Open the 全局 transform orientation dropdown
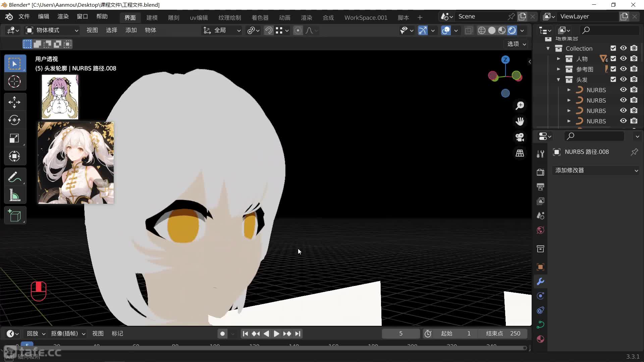The width and height of the screenshot is (644, 362). point(222,31)
